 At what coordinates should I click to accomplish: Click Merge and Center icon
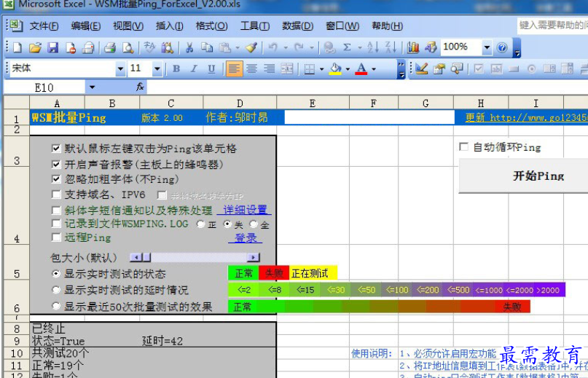click(x=287, y=68)
